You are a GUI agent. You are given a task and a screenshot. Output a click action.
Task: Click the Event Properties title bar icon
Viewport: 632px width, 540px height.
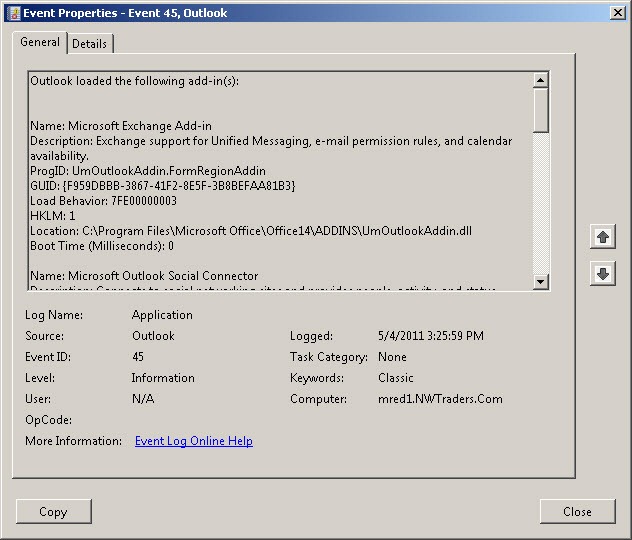[14, 13]
